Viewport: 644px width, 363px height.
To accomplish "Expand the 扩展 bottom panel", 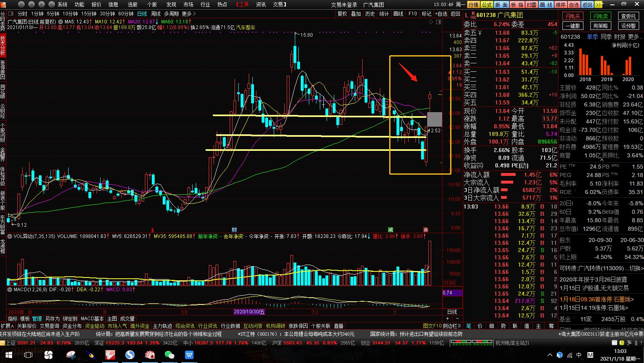I will tap(7, 326).
